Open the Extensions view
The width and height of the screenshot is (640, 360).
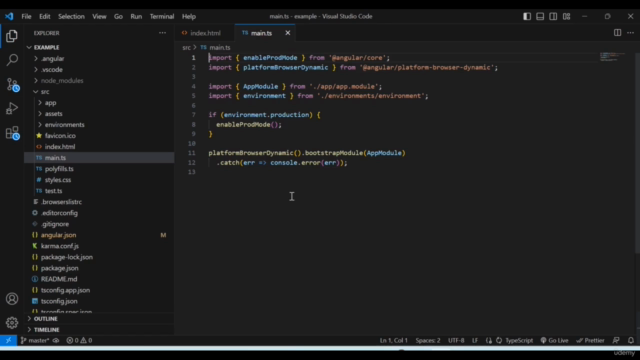(12, 133)
